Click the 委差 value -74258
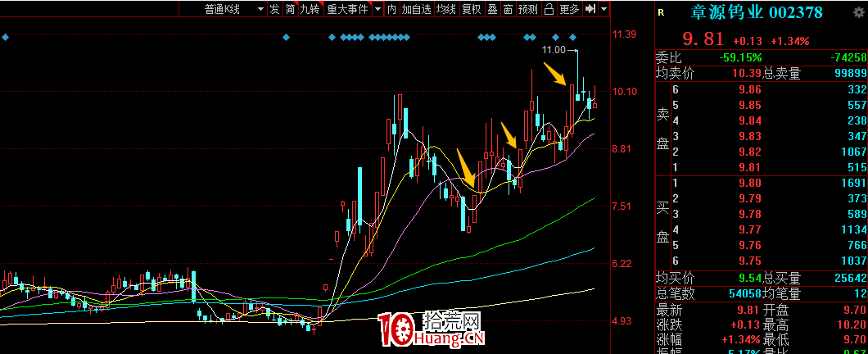 848,57
